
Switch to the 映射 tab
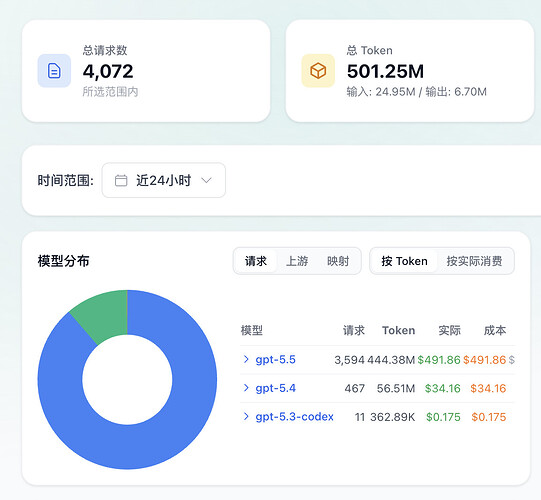(338, 261)
